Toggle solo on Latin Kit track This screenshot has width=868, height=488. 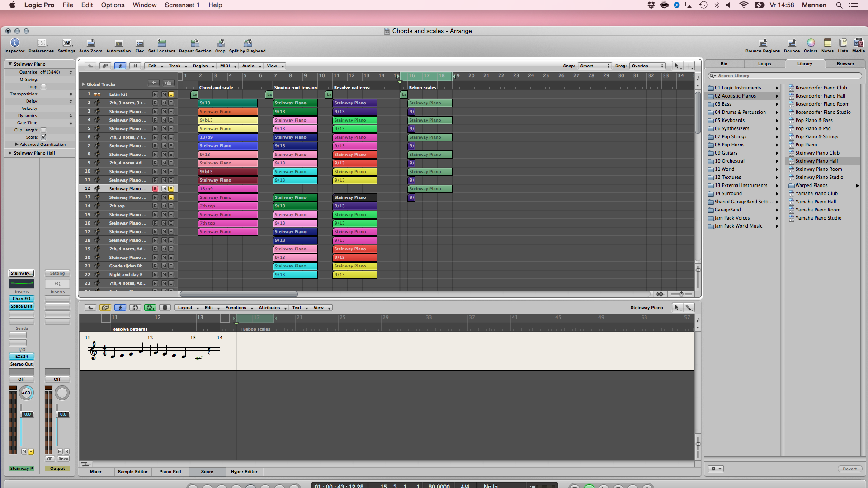171,94
